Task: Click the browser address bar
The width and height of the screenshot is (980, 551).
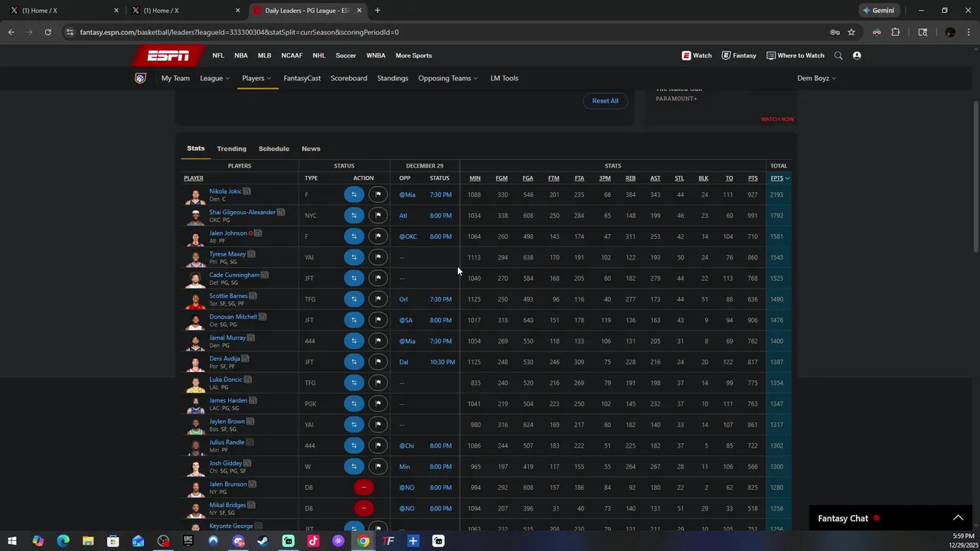Action: 444,32
